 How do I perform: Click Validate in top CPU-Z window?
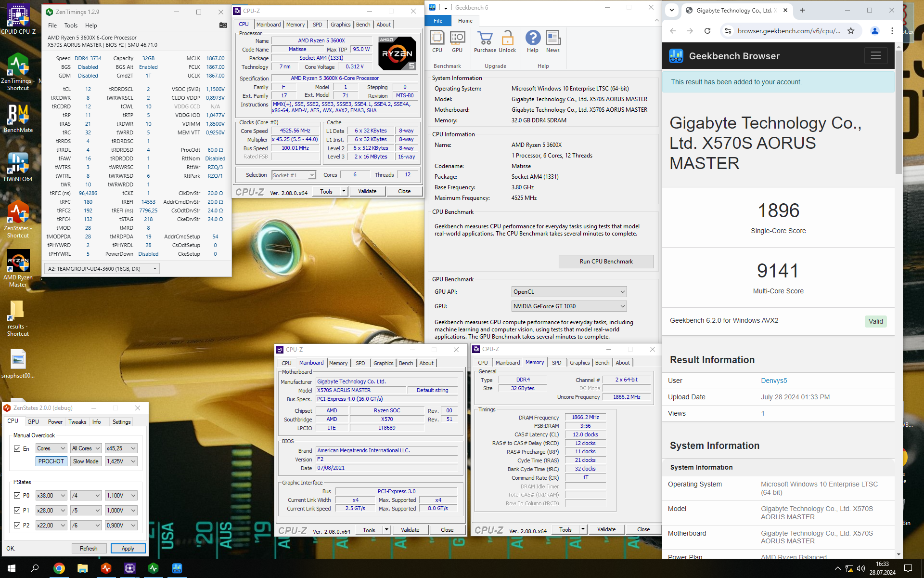367,191
